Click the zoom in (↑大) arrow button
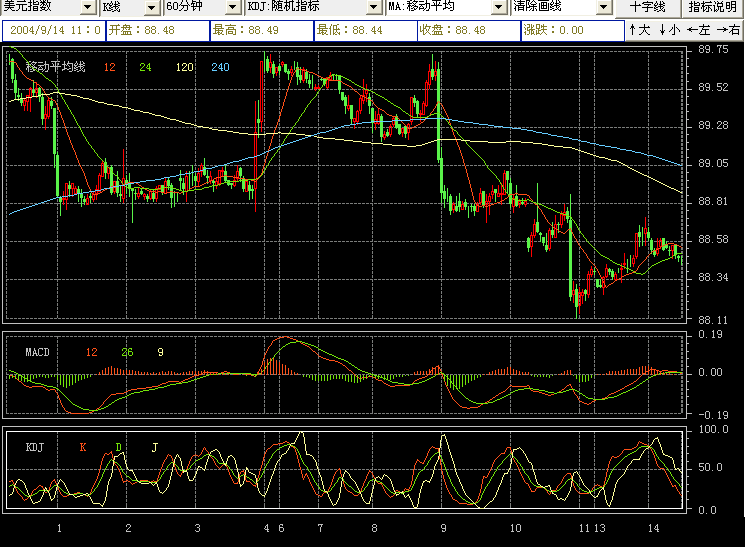 coord(640,30)
